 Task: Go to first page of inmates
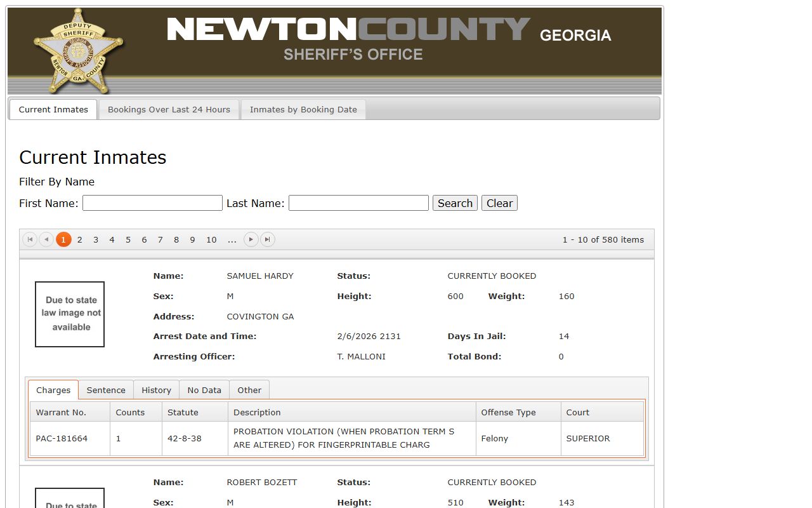coord(30,239)
